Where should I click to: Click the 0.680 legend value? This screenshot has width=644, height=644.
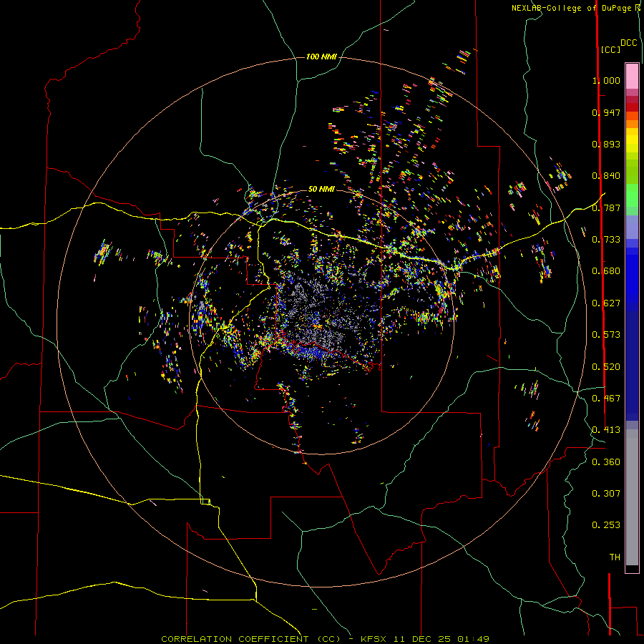click(606, 271)
